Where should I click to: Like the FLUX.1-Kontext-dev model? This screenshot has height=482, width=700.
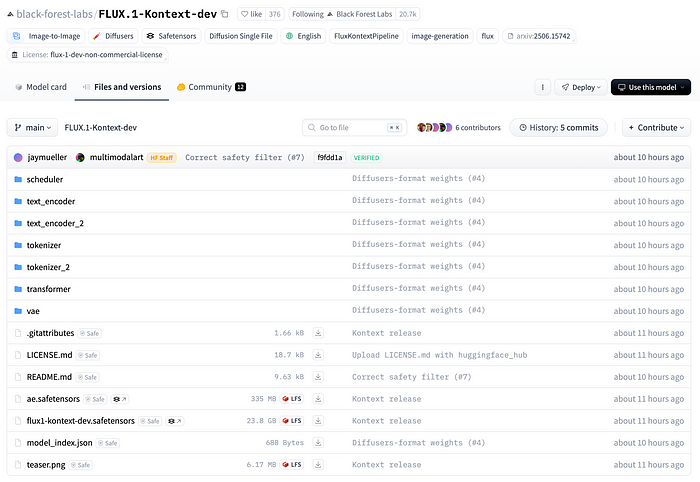251,14
